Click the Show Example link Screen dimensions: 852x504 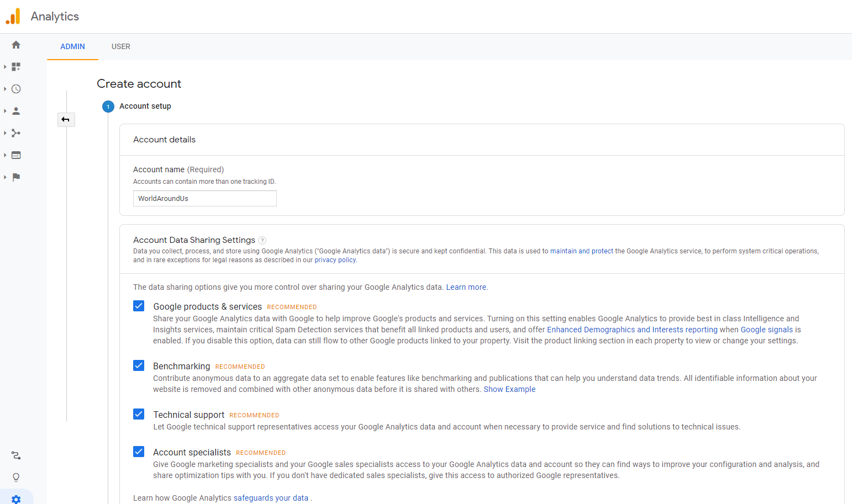(509, 389)
